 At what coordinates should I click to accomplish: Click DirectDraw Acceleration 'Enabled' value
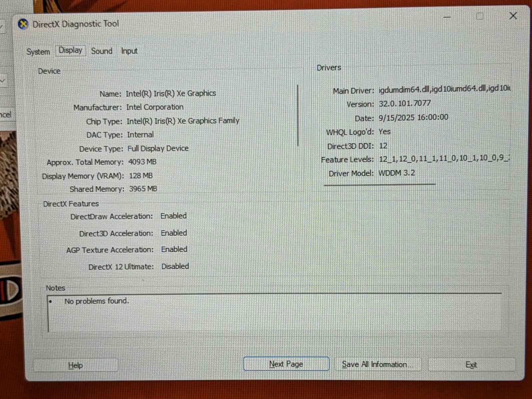point(174,216)
